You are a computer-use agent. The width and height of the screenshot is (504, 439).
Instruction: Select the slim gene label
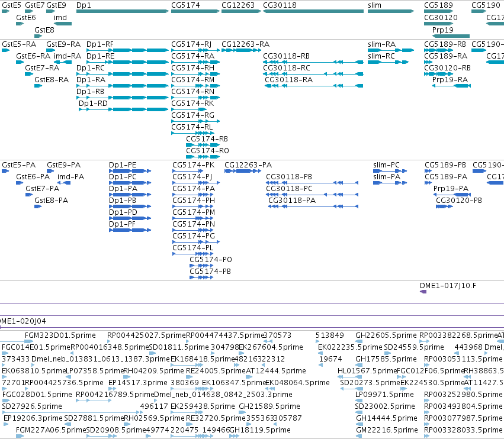[x=374, y=5]
